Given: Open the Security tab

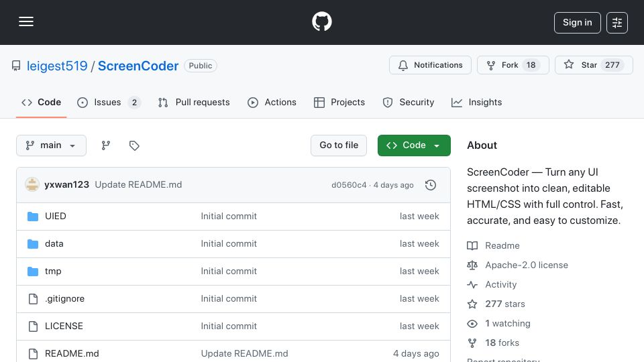Looking at the screenshot, I should [x=409, y=102].
